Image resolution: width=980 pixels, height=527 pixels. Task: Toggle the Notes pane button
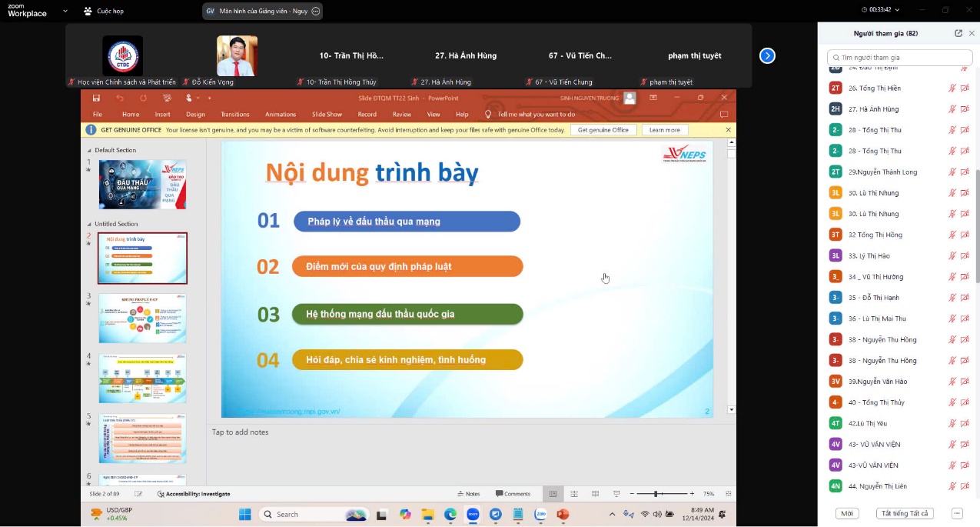[x=468, y=494]
